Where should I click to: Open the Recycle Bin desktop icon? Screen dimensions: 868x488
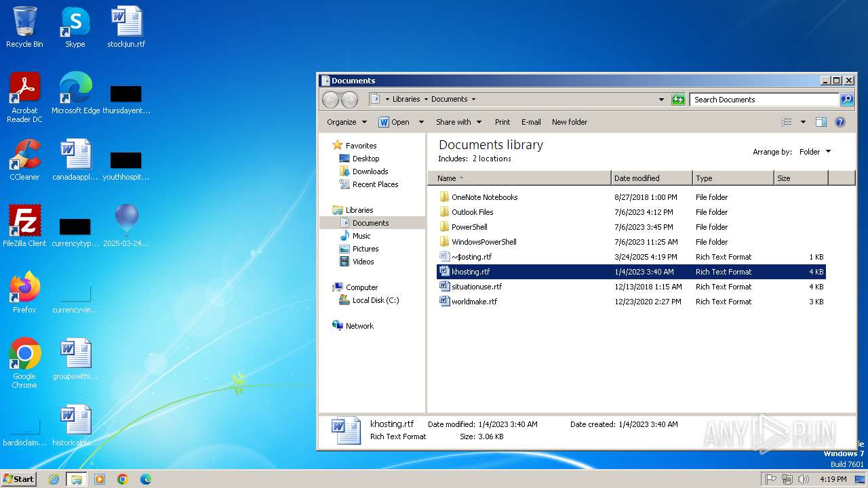click(x=24, y=28)
